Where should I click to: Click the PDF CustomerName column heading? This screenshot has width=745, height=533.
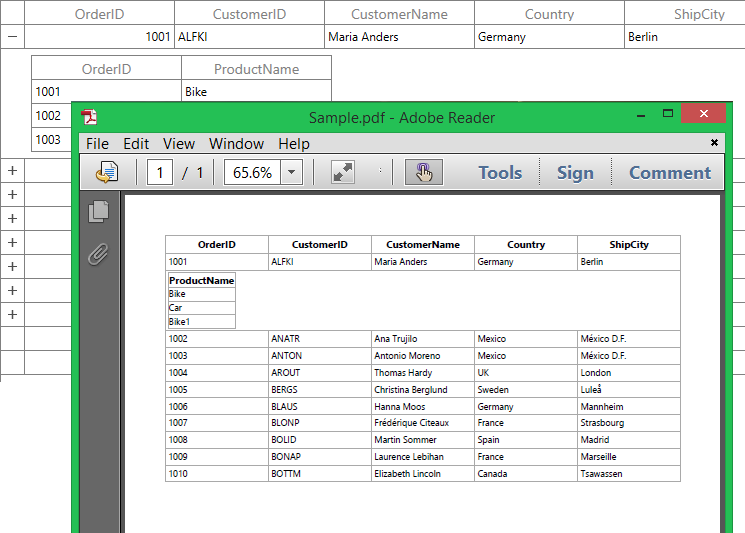coord(422,245)
